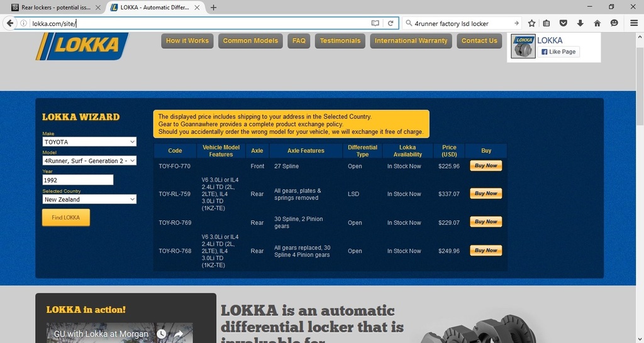Open the downloads arrow icon
The width and height of the screenshot is (644, 343).
[x=580, y=23]
